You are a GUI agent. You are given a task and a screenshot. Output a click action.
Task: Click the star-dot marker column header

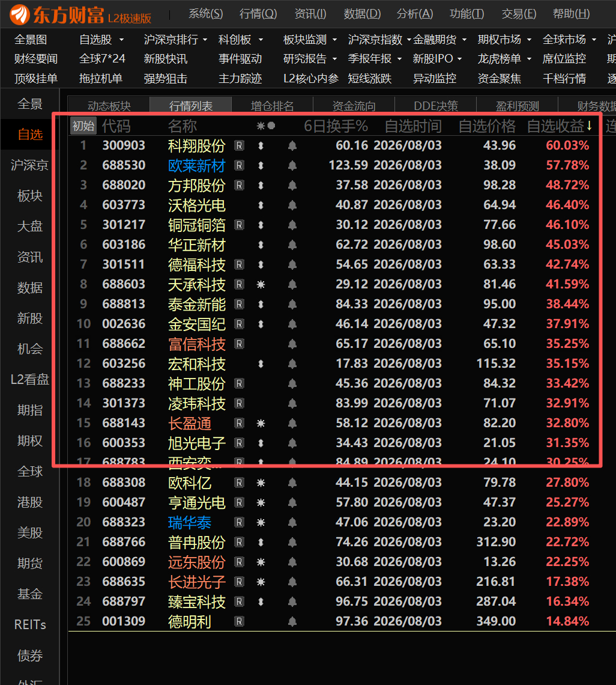click(x=266, y=126)
